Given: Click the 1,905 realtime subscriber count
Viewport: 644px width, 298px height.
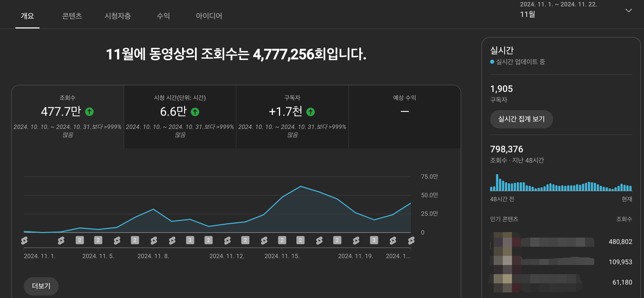Looking at the screenshot, I should point(501,89).
